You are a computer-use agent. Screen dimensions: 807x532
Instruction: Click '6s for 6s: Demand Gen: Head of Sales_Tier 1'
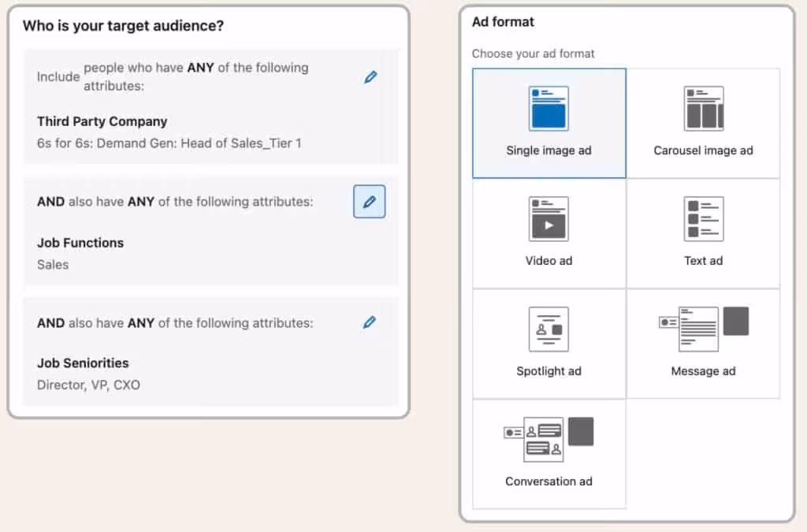[169, 143]
